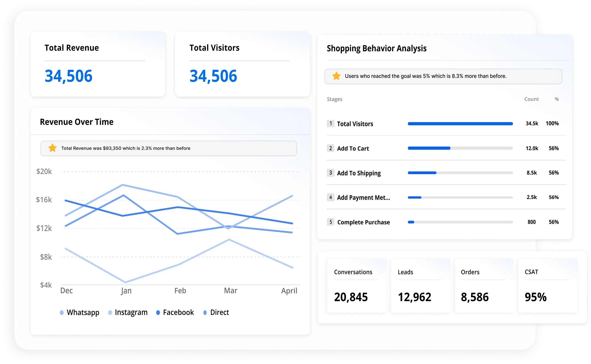Toggle the Instagram series legend label
The width and height of the screenshot is (591, 364).
tap(131, 312)
